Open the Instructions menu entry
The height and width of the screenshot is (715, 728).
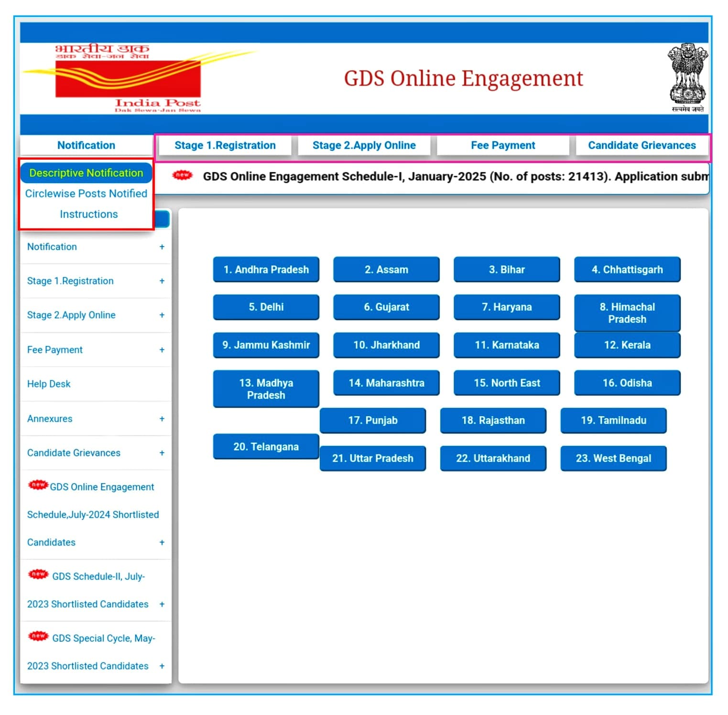88,214
